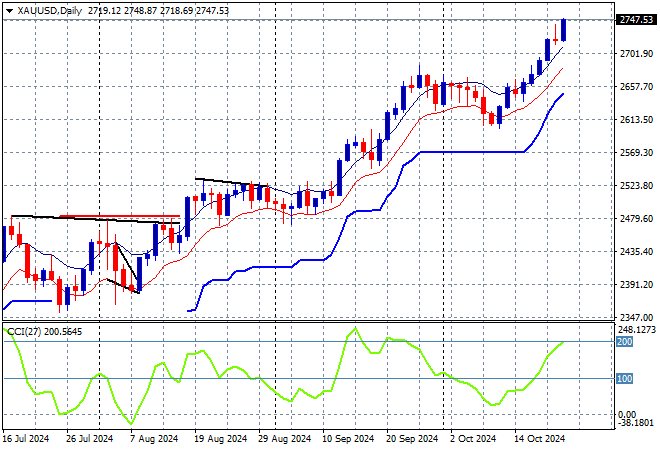Open the chart menu triangle beside XAUUSD
This screenshot has width=660, height=450.
tap(9, 9)
